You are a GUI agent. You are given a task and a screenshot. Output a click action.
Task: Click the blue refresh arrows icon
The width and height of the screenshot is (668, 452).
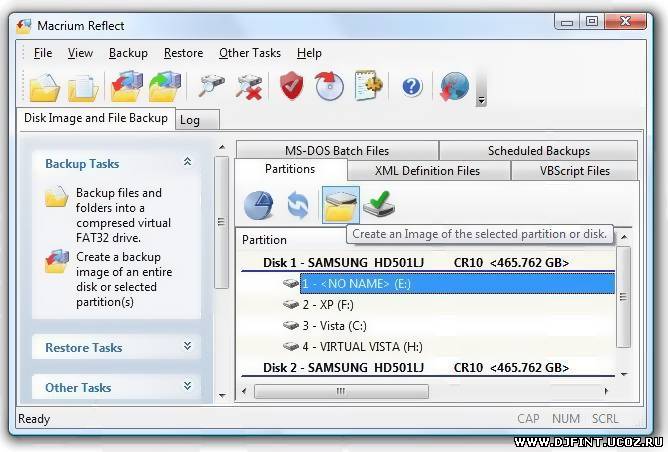tap(298, 205)
